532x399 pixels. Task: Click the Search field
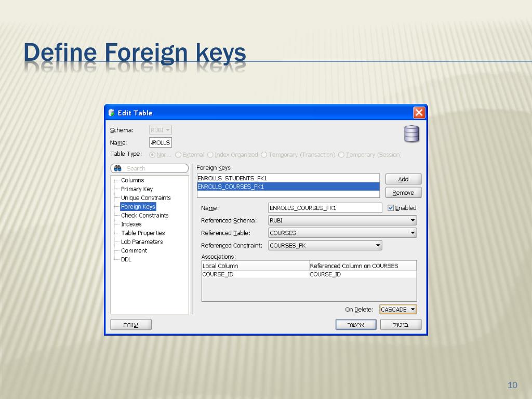(x=149, y=168)
